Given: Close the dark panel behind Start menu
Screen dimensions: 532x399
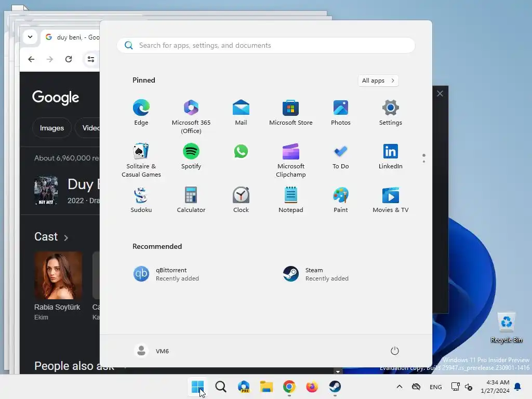Looking at the screenshot, I should [440, 94].
